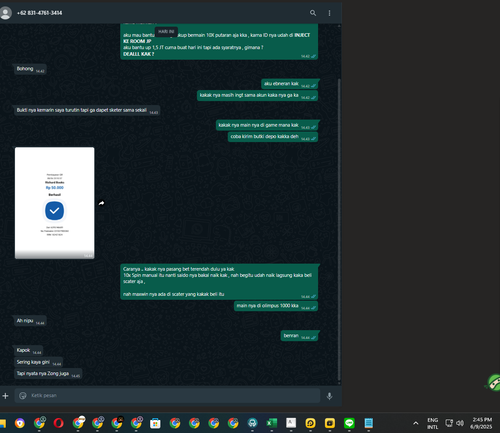Show hidden system tray icons
Screen dimensions: 500x433
(416, 423)
